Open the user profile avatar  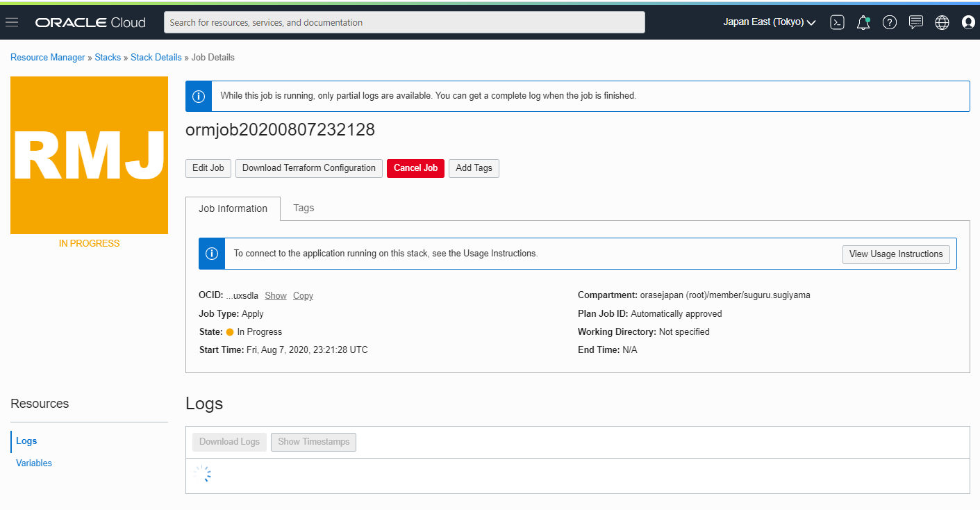[x=968, y=22]
